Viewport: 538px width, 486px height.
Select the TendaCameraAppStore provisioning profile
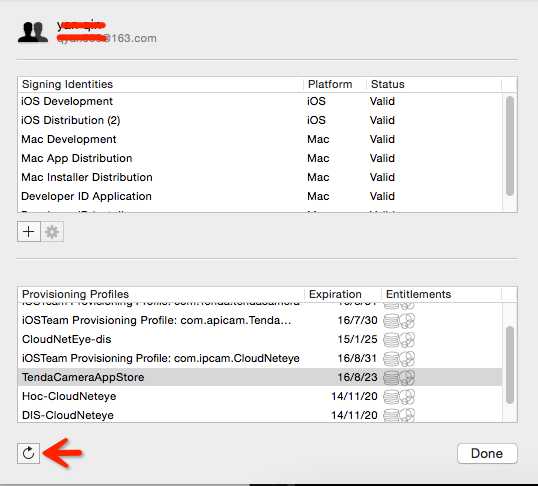coord(260,377)
